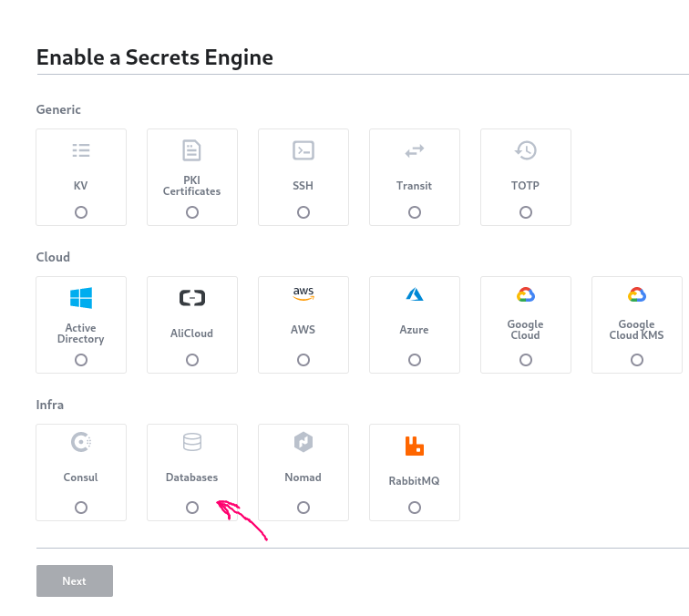The width and height of the screenshot is (689, 616).
Task: Select the Google Cloud KMS radio button
Action: click(x=637, y=360)
